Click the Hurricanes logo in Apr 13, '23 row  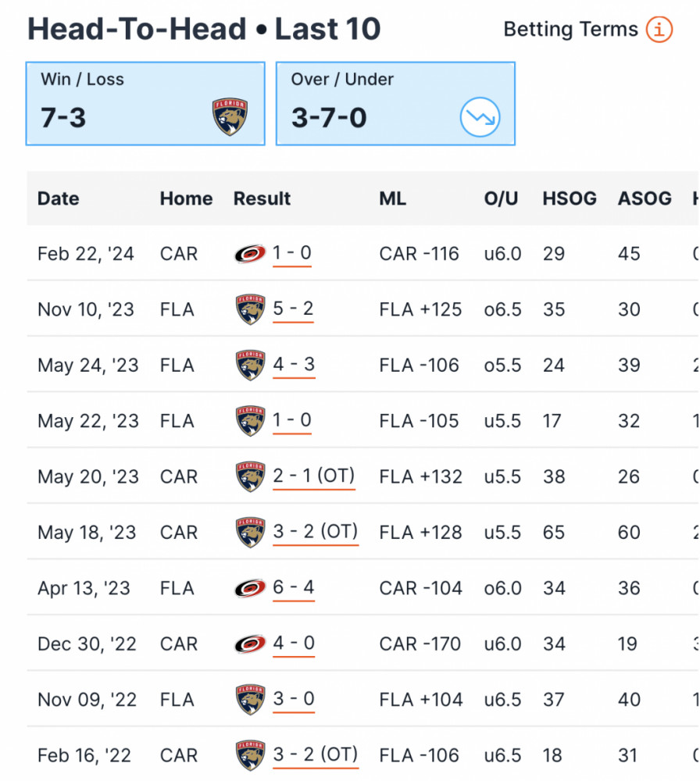click(x=250, y=588)
